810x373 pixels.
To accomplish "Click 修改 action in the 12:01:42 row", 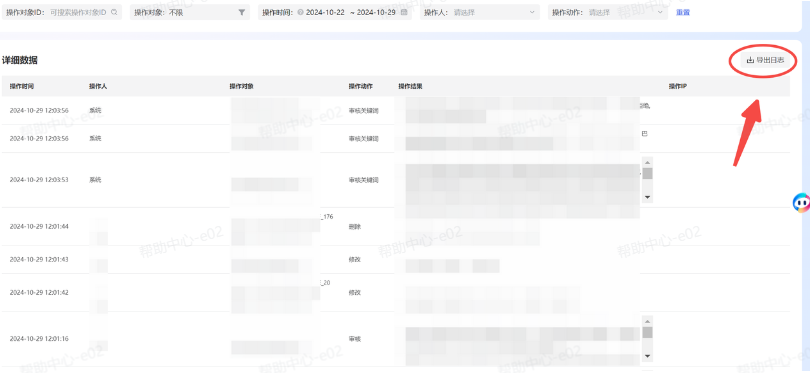I will [355, 292].
